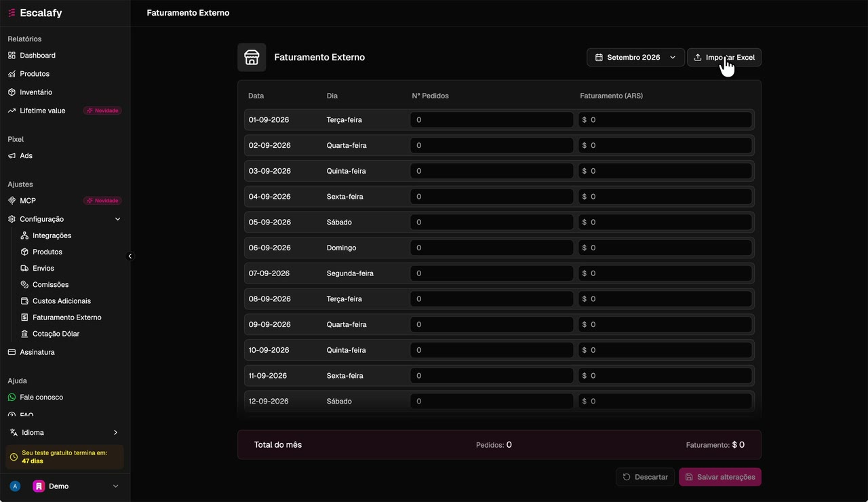Click the user avatar A icon
Image resolution: width=868 pixels, height=502 pixels.
(x=15, y=486)
